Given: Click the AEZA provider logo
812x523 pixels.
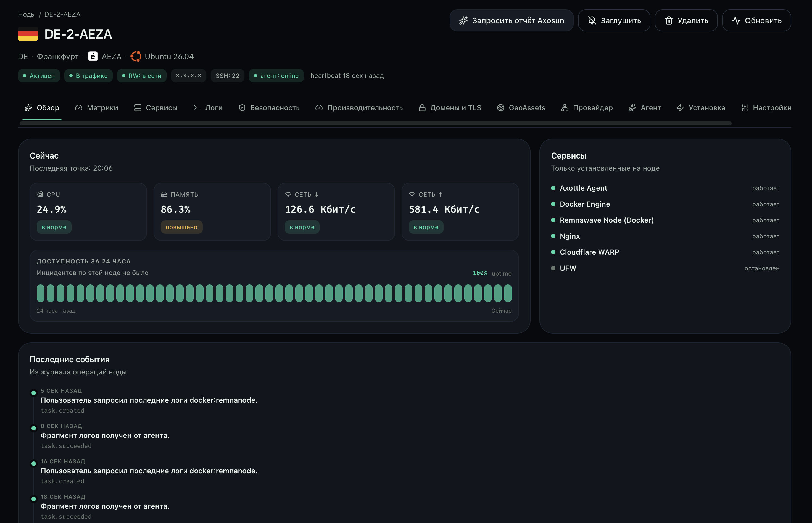Looking at the screenshot, I should pos(93,56).
